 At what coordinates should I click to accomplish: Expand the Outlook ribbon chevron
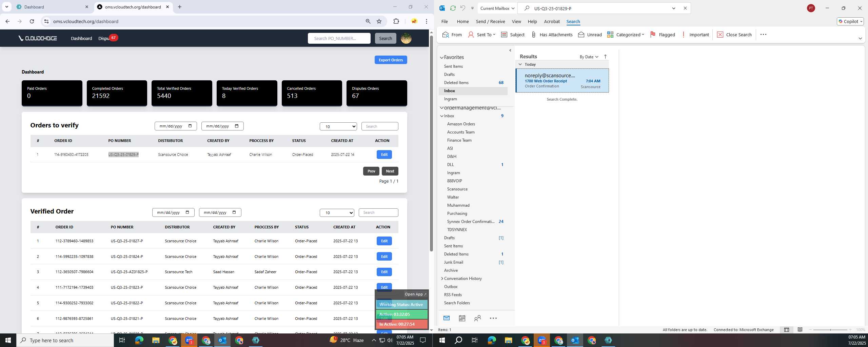(x=860, y=38)
